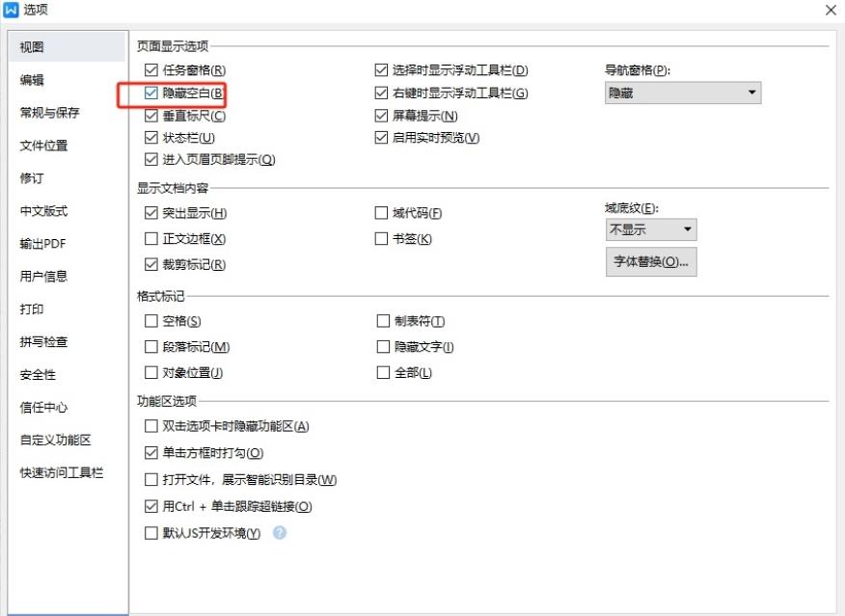Toggle the 单击方框时打勾(O) checkbox
The image size is (845, 616).
point(151,453)
